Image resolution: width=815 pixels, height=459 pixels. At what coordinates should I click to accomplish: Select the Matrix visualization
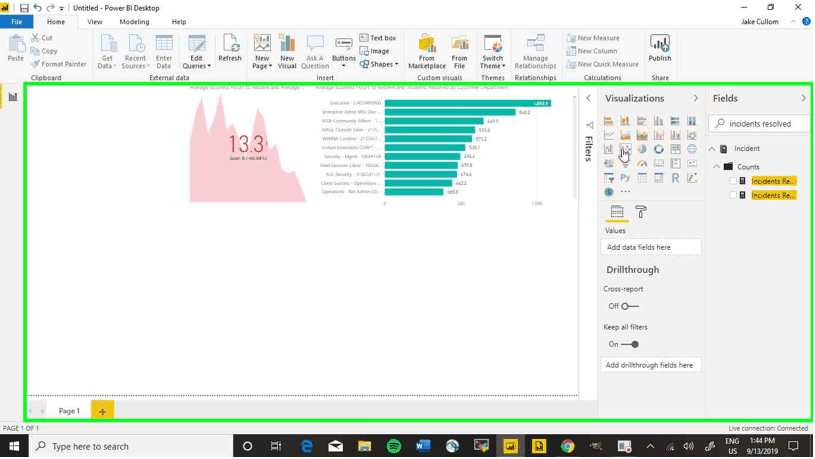tap(659, 178)
